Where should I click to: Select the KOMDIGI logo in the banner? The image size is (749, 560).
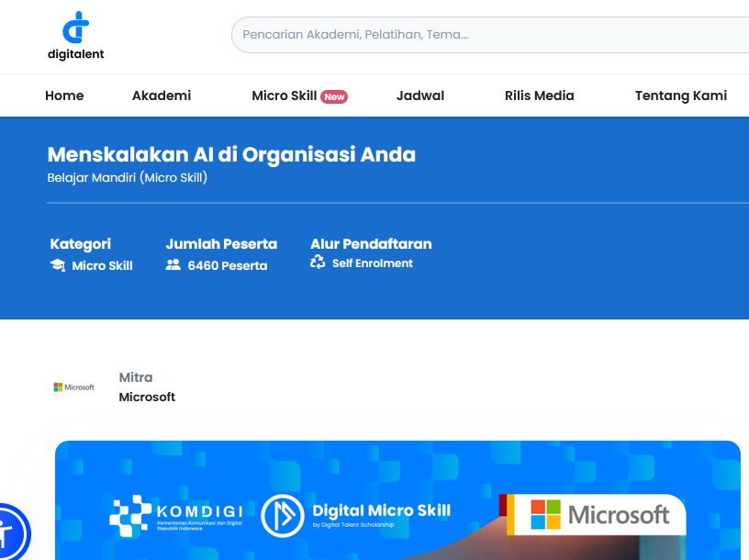(176, 516)
